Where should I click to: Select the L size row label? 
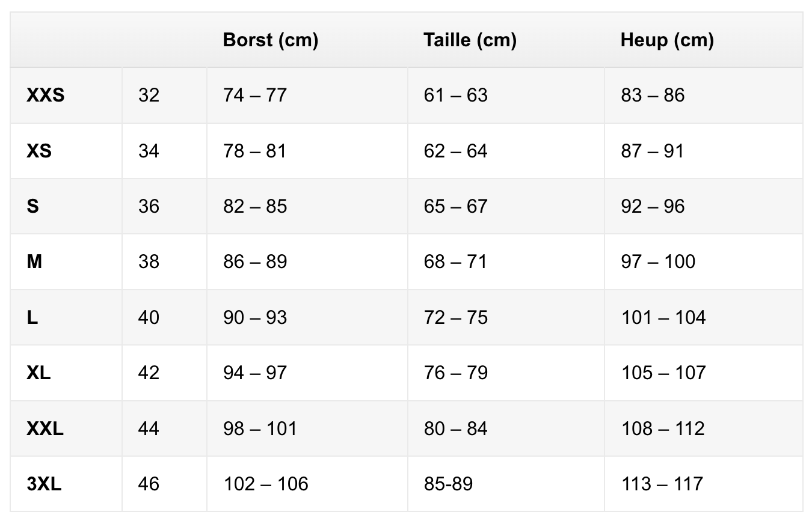32,317
